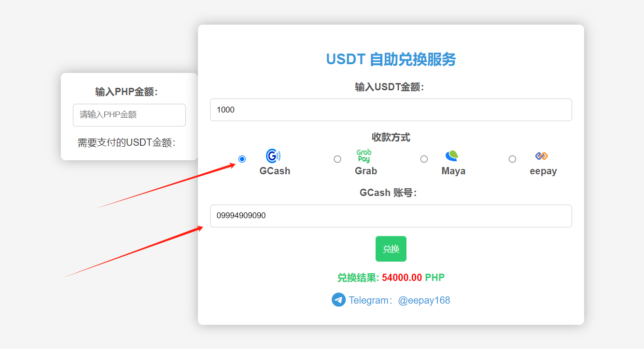Click the 请输入PHP金额 input field

tap(129, 115)
